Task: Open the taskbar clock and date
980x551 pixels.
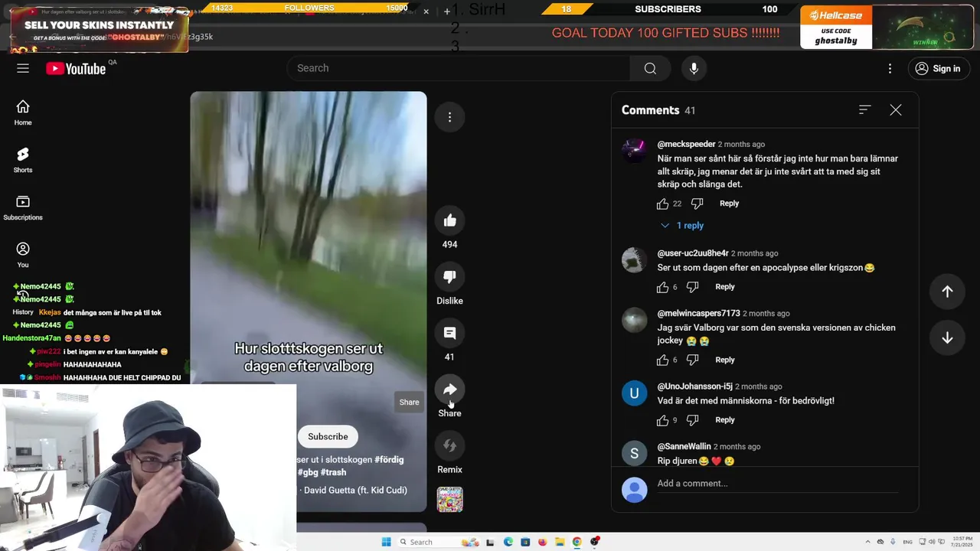Action: 962,542
